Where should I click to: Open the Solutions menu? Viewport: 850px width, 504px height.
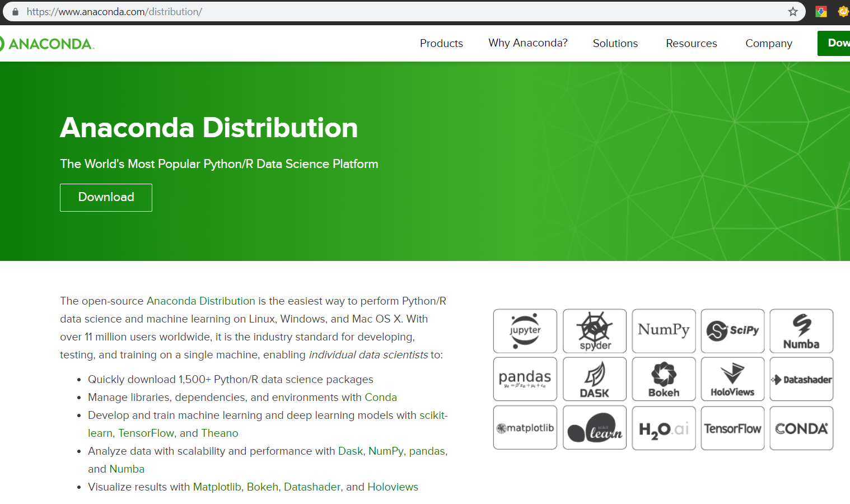tap(615, 44)
